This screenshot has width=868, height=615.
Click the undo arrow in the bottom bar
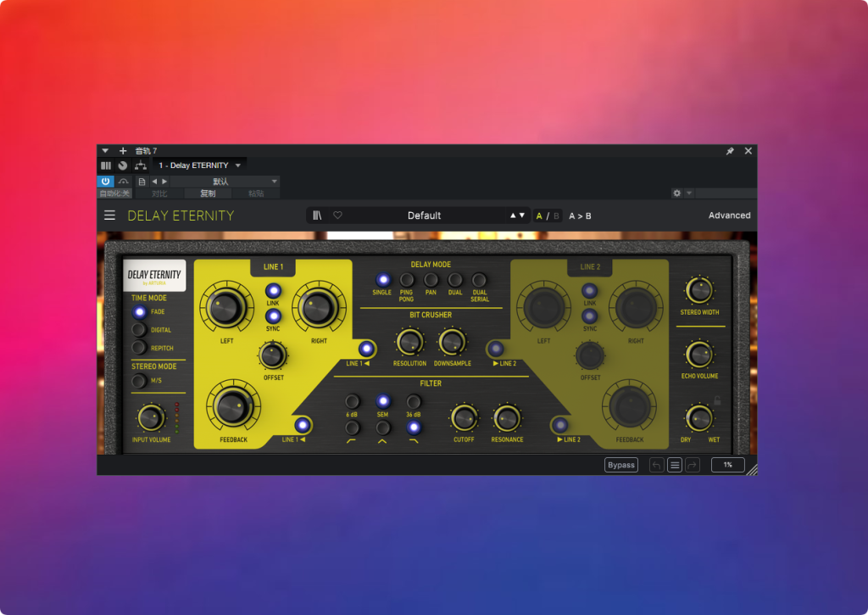pos(657,465)
